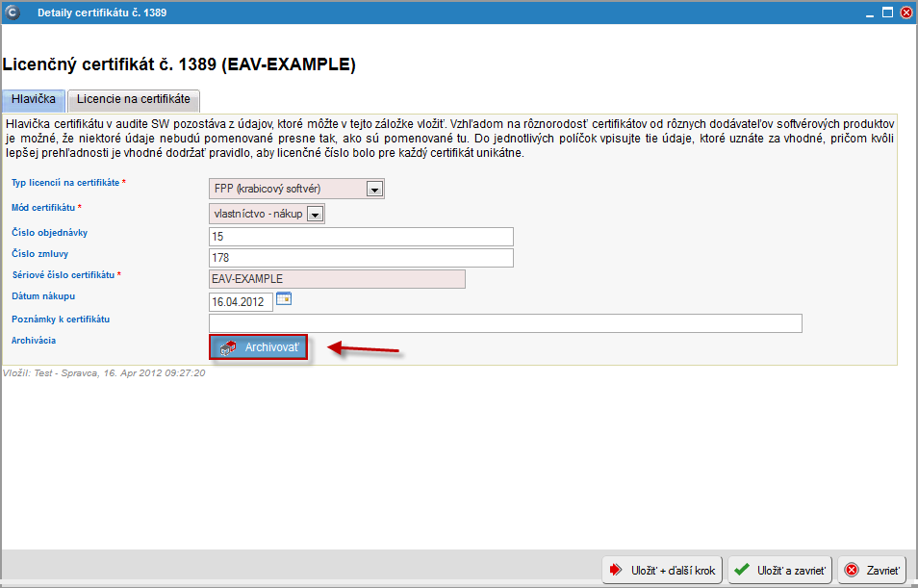Click the Dátum nákupu date field

[241, 302]
